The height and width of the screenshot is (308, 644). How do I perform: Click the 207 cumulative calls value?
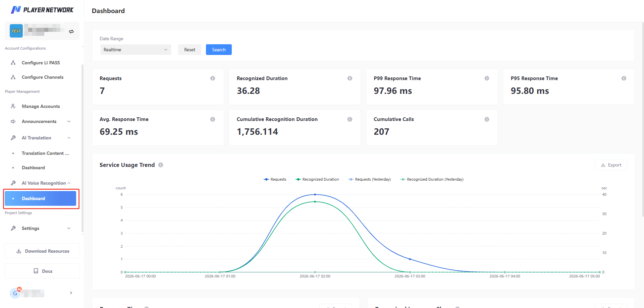click(x=381, y=132)
